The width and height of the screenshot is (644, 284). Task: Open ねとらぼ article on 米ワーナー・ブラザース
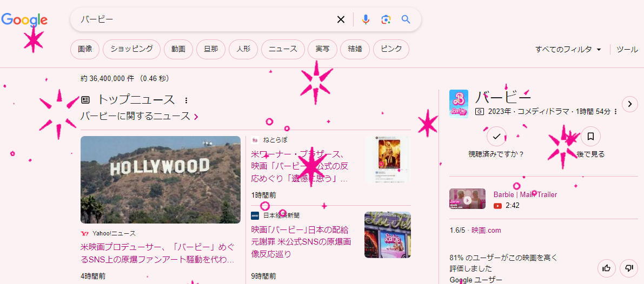click(x=300, y=166)
